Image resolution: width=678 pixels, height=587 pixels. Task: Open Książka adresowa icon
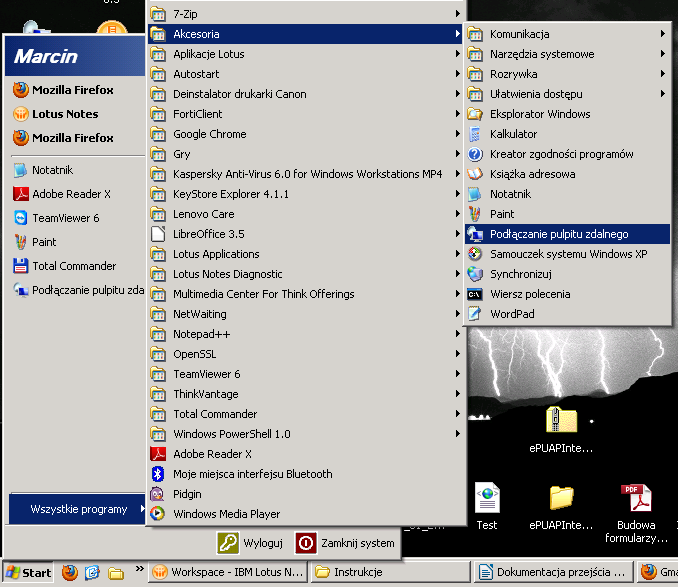coord(475,174)
